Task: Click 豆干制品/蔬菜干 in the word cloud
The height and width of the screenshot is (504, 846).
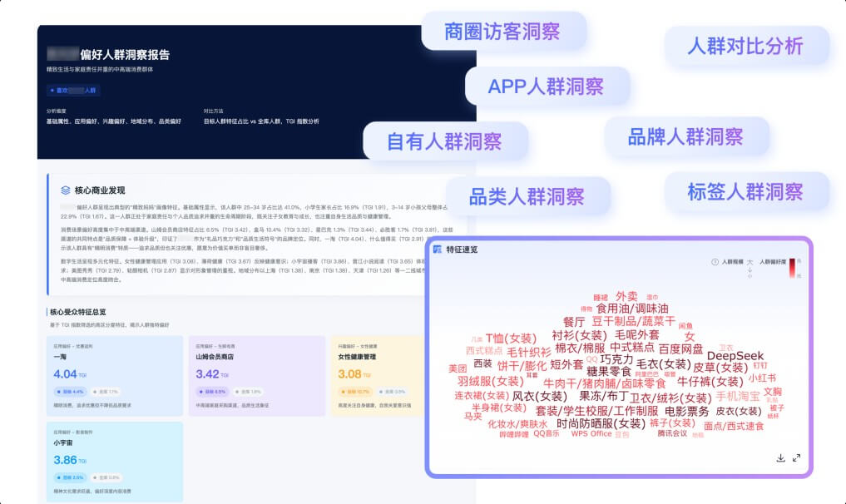Action: [633, 321]
